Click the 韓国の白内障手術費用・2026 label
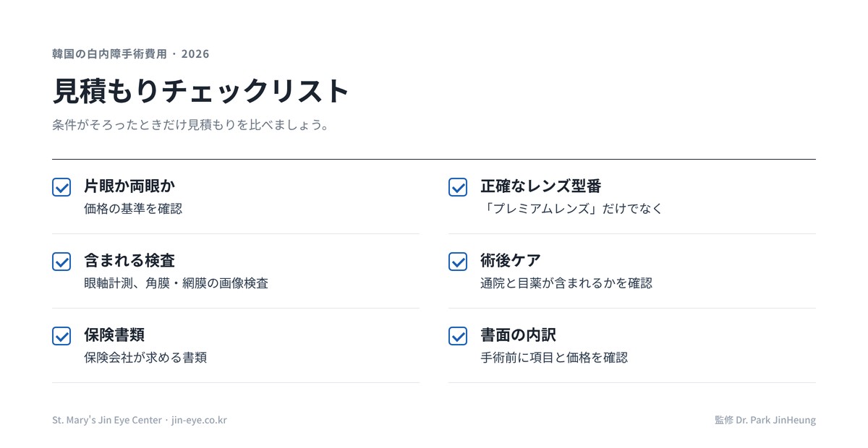868x448 pixels. [131, 54]
